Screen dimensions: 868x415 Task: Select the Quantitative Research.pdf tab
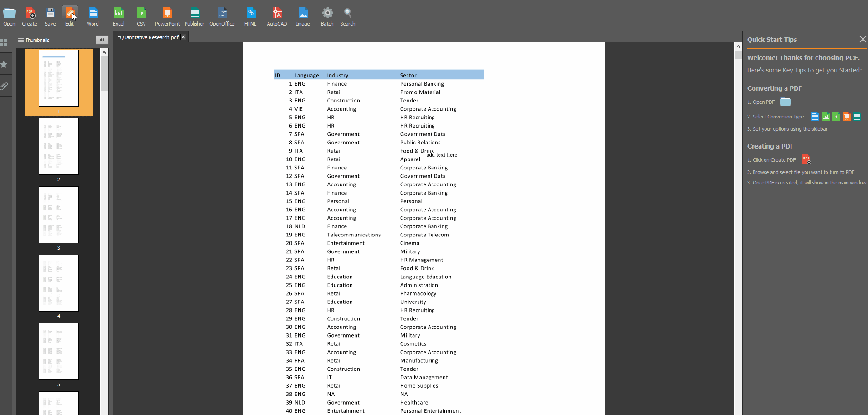point(147,37)
